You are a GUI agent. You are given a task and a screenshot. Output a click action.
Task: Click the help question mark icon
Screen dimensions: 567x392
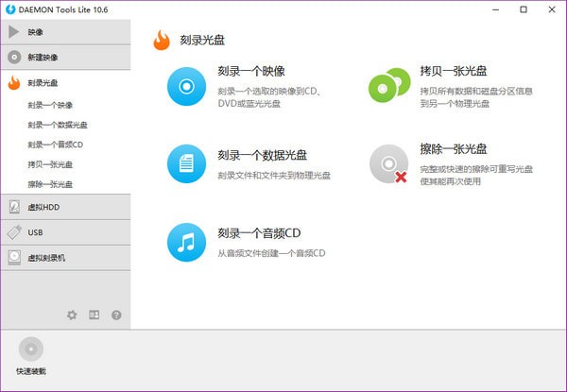(x=116, y=315)
